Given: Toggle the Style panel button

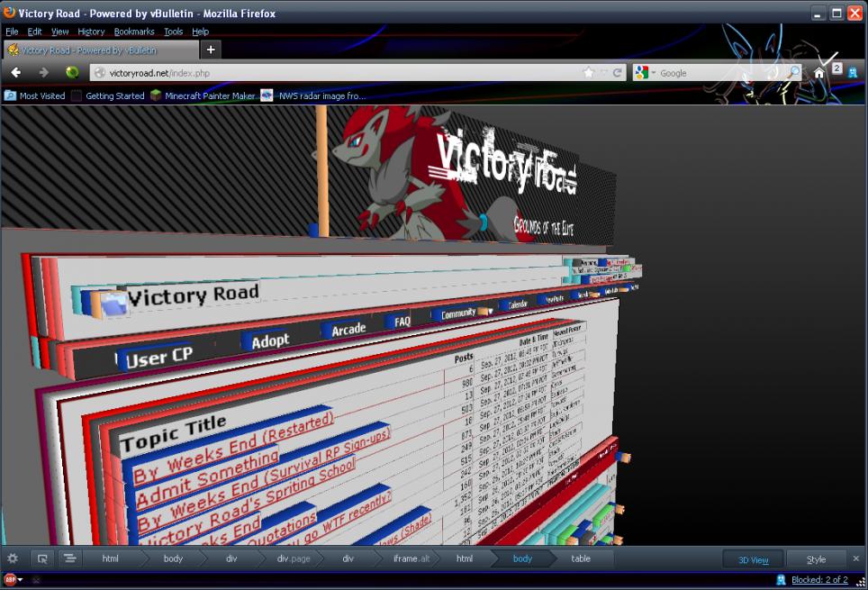Looking at the screenshot, I should tap(816, 559).
